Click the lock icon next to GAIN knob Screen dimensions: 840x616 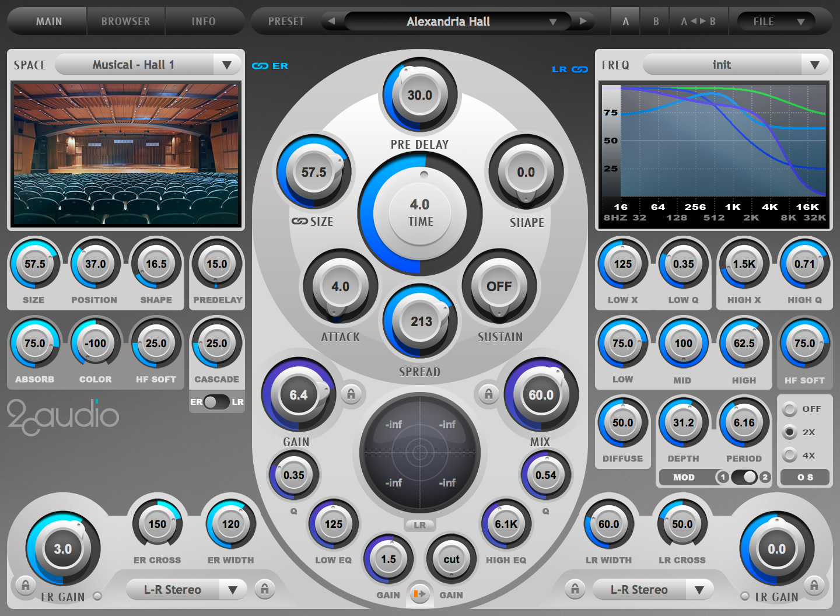pyautogui.click(x=351, y=394)
